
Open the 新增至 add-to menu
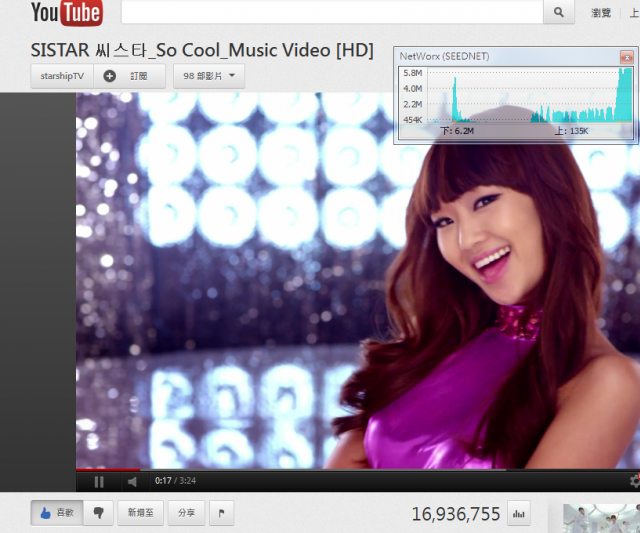[140, 513]
